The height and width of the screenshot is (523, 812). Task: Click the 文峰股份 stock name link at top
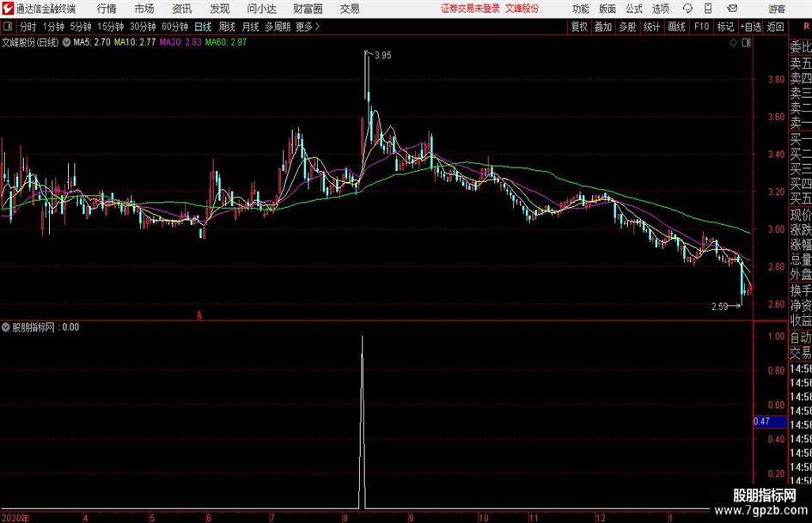(522, 9)
